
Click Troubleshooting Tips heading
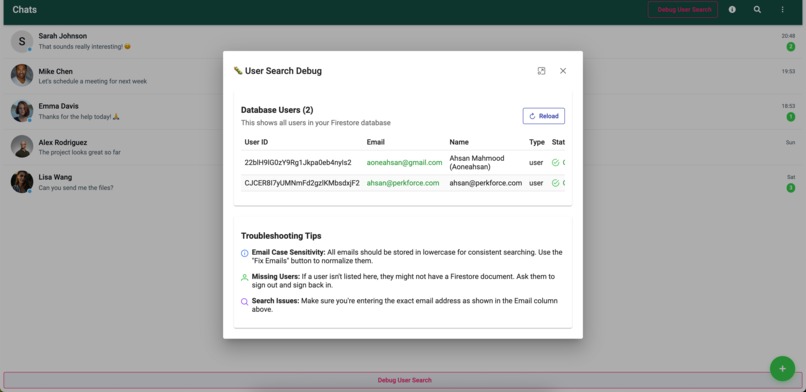point(281,236)
